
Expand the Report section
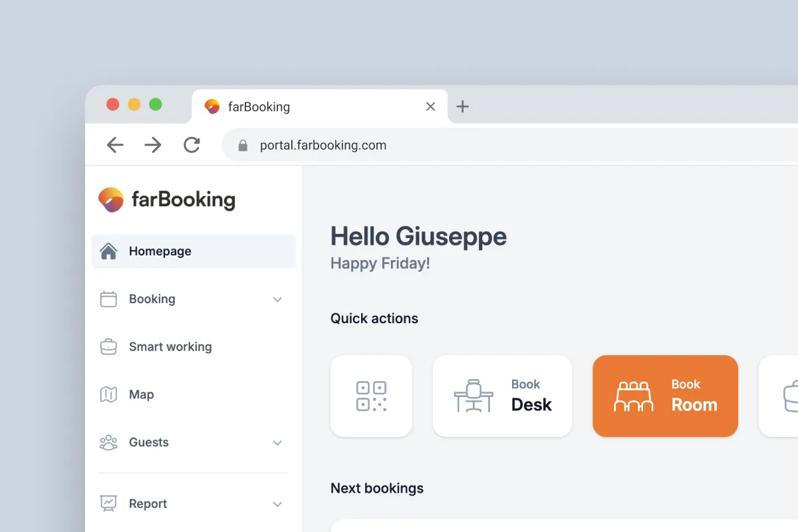point(277,504)
